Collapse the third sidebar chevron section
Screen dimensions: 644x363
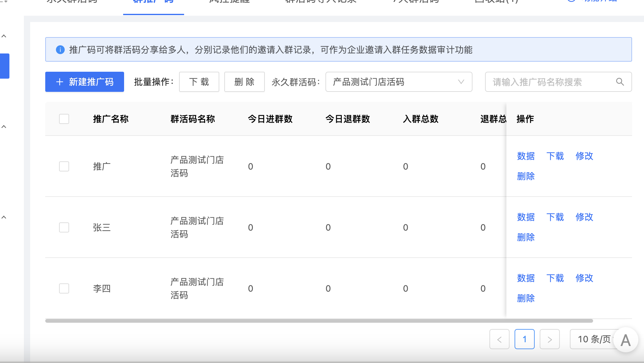[4, 217]
